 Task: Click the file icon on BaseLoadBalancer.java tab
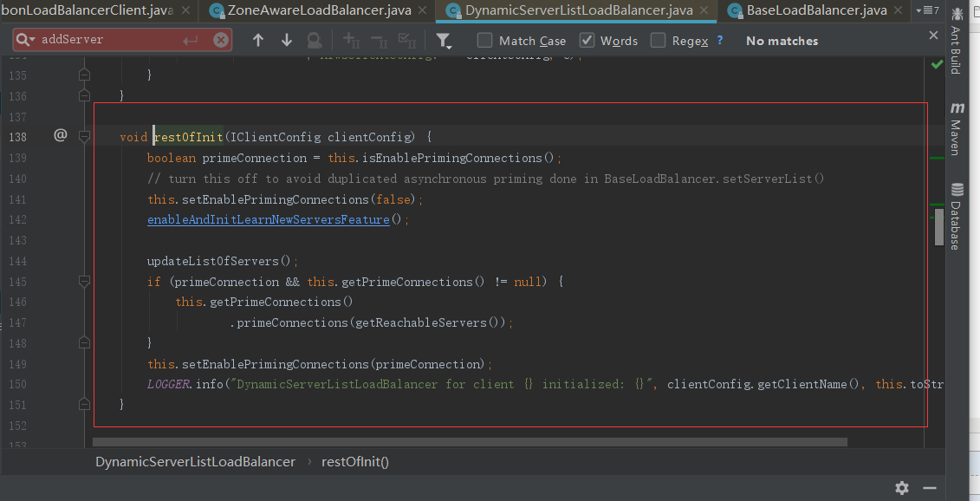click(x=736, y=10)
